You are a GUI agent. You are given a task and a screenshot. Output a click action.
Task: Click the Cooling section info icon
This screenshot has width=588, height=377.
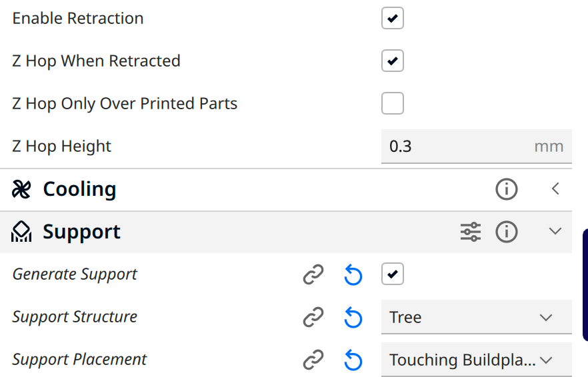pos(507,189)
